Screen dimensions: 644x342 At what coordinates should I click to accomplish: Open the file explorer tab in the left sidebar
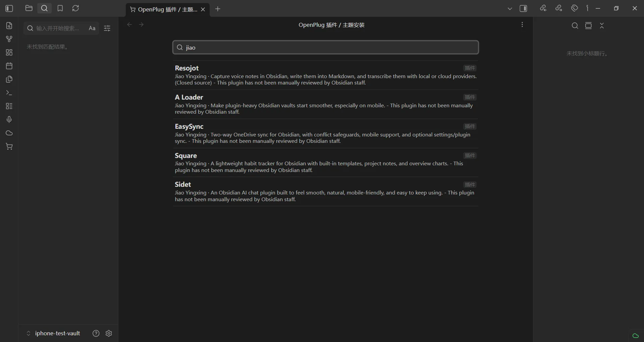[x=29, y=8]
